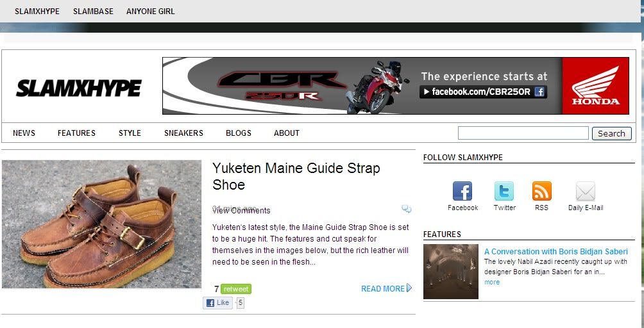The height and width of the screenshot is (328, 644).
Task: Submit the Search button
Action: 611,133
